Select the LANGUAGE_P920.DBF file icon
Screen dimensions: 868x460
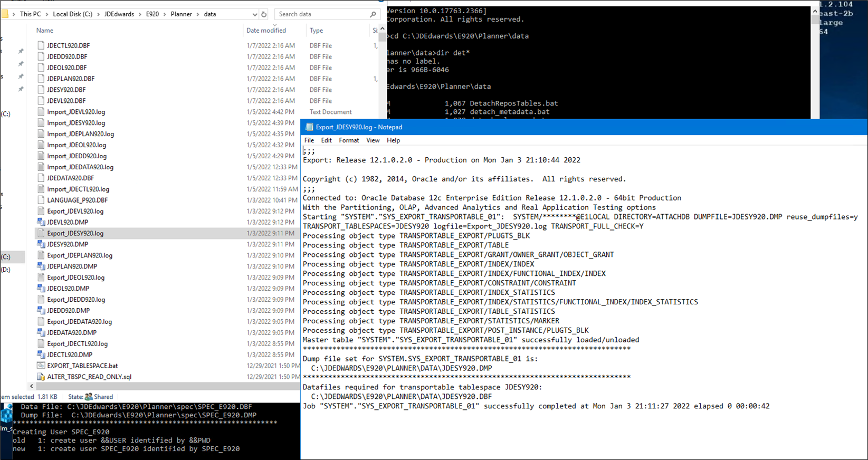click(41, 200)
